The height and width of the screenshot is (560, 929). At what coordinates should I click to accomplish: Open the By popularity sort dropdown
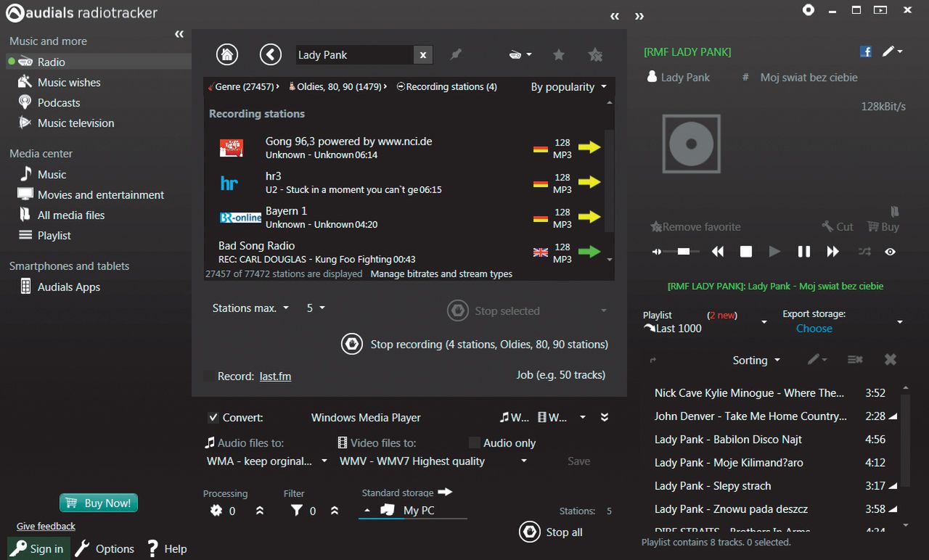(x=568, y=86)
